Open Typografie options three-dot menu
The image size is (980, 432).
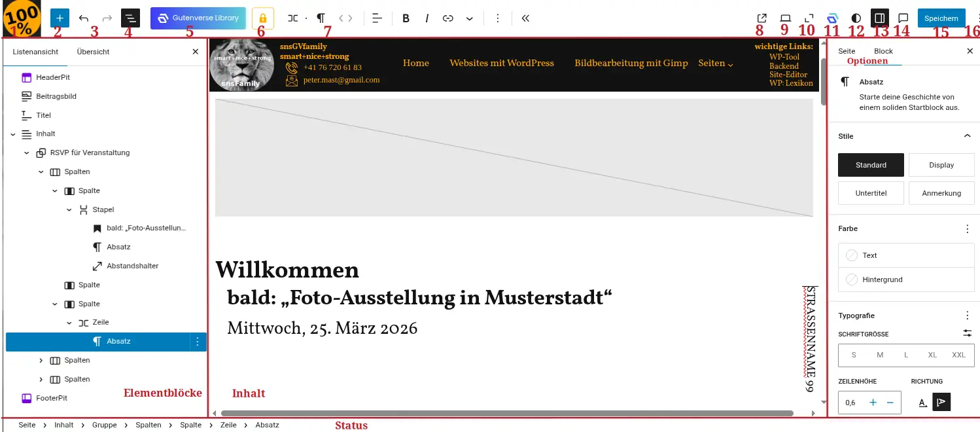tap(967, 315)
